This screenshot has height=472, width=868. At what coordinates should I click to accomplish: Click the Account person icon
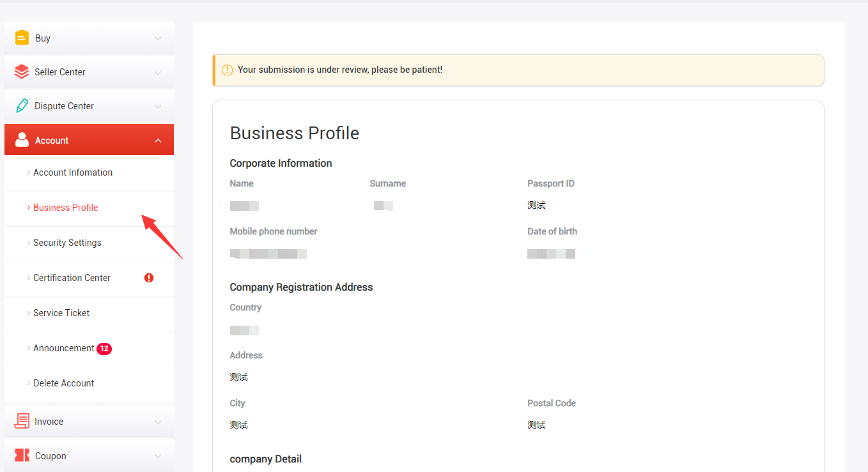point(22,140)
